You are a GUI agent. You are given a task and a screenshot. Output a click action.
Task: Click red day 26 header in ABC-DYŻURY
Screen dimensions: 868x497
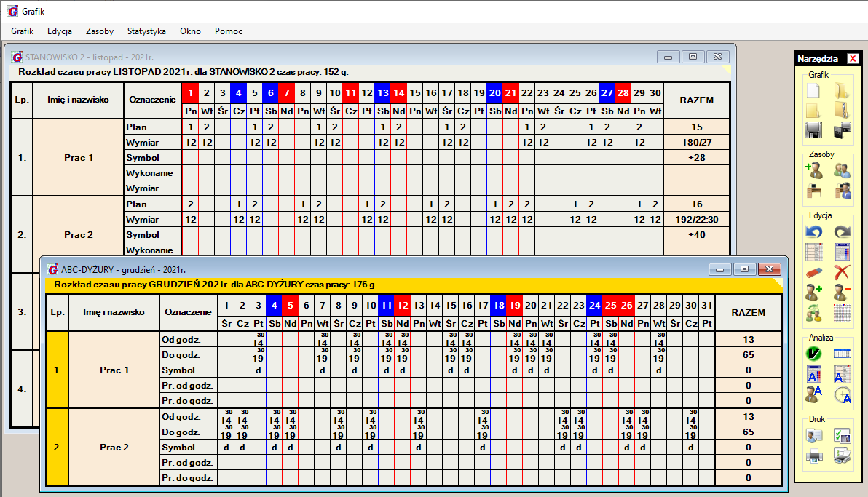tap(627, 305)
